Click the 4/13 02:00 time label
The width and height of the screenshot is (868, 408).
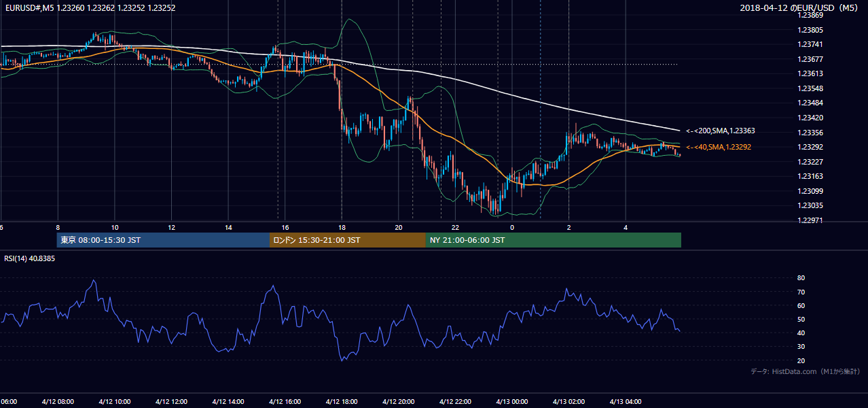[569, 401]
